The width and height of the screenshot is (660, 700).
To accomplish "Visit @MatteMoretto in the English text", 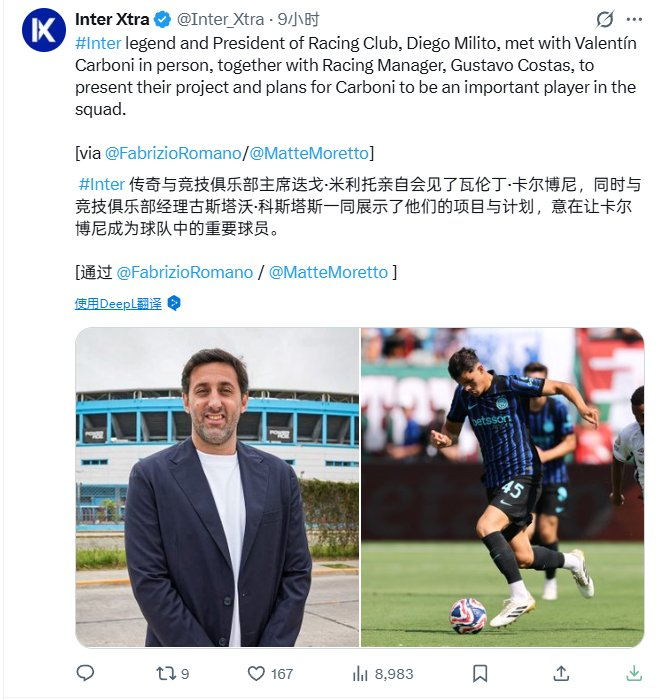I will (309, 153).
